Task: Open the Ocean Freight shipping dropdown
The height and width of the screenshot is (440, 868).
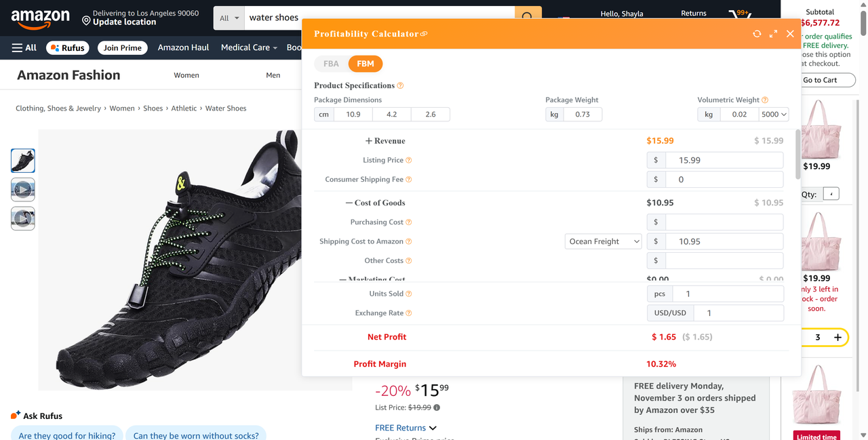Action: 603,241
